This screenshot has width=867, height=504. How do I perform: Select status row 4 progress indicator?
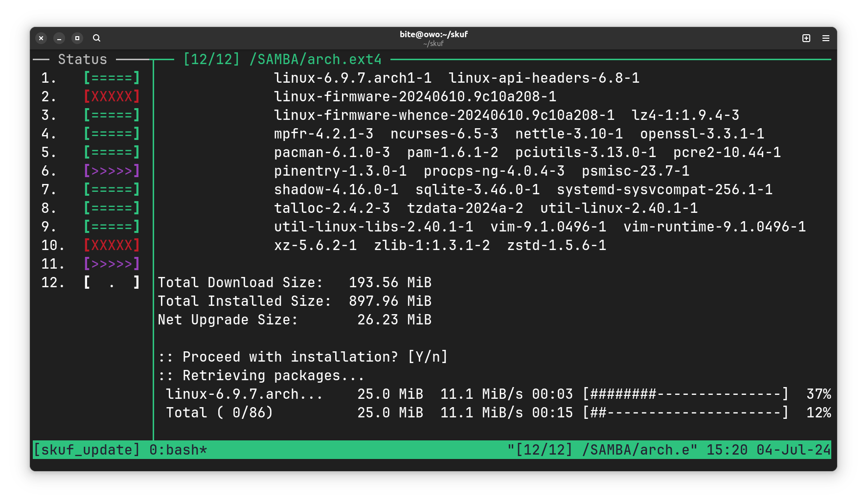[x=112, y=134]
